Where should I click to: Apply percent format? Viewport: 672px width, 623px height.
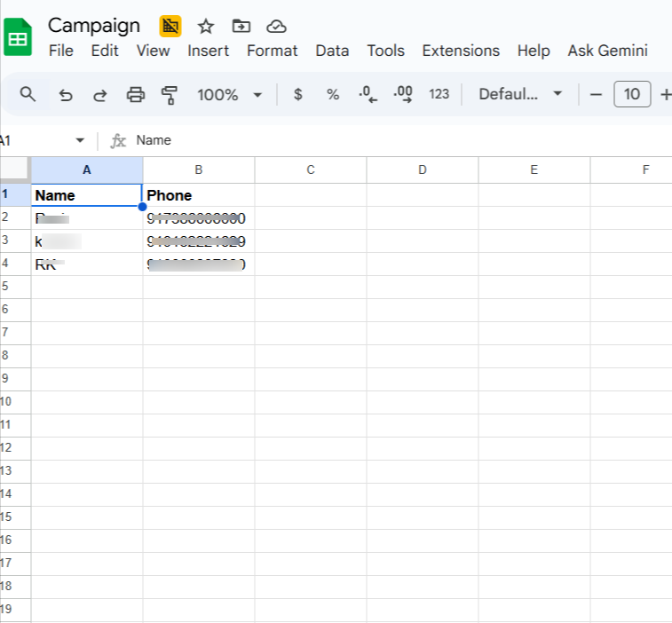tap(333, 94)
